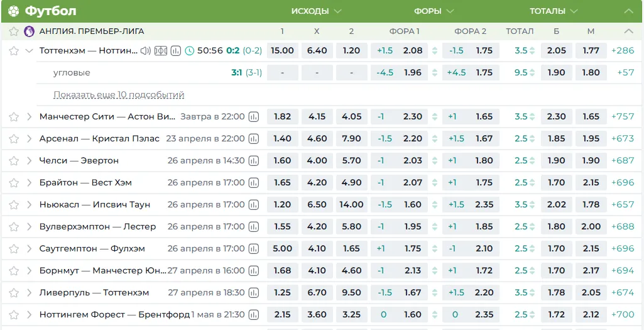Image resolution: width=644 pixels, height=330 pixels.
Task: Open the ИСХОДЫ dropdown
Action: 316,11
